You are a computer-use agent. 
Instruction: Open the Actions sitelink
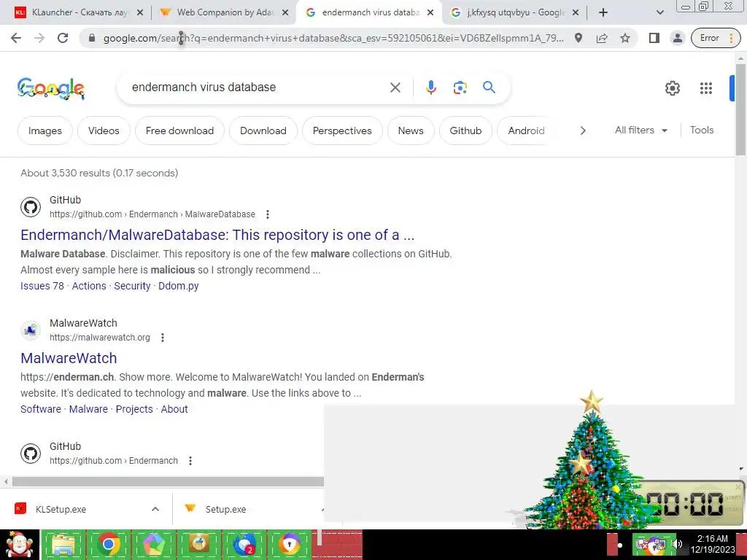tap(89, 286)
